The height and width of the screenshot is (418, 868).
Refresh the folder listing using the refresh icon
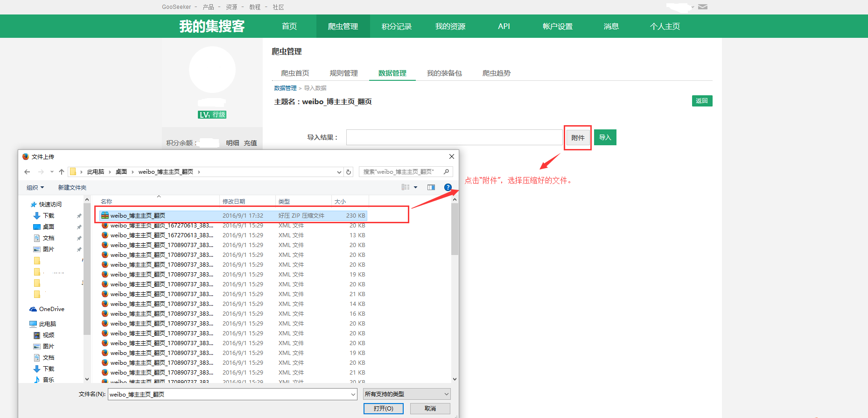(349, 172)
